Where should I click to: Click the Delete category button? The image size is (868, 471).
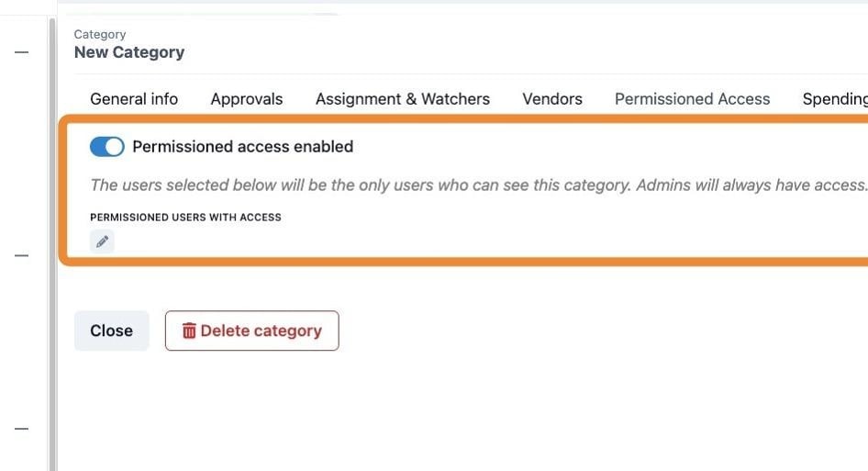(252, 331)
